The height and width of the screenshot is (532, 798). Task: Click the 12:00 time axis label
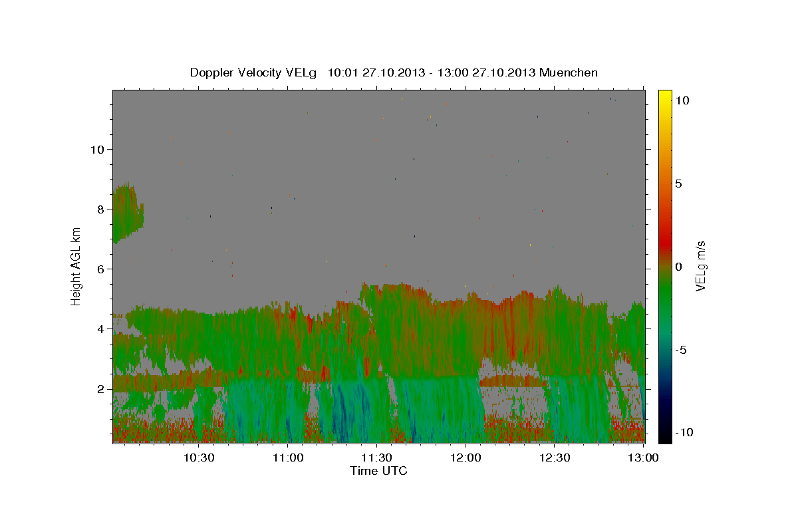pyautogui.click(x=465, y=458)
